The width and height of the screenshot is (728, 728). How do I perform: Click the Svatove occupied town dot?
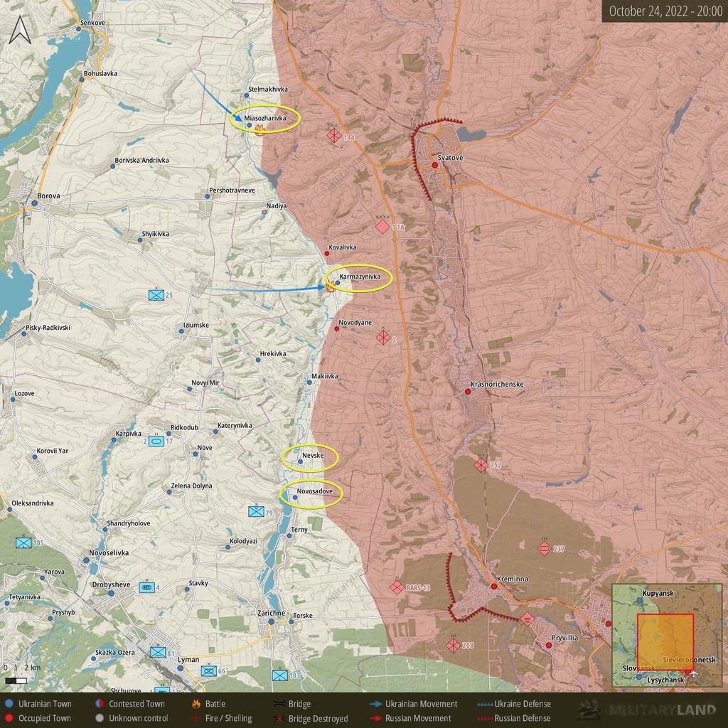435,165
